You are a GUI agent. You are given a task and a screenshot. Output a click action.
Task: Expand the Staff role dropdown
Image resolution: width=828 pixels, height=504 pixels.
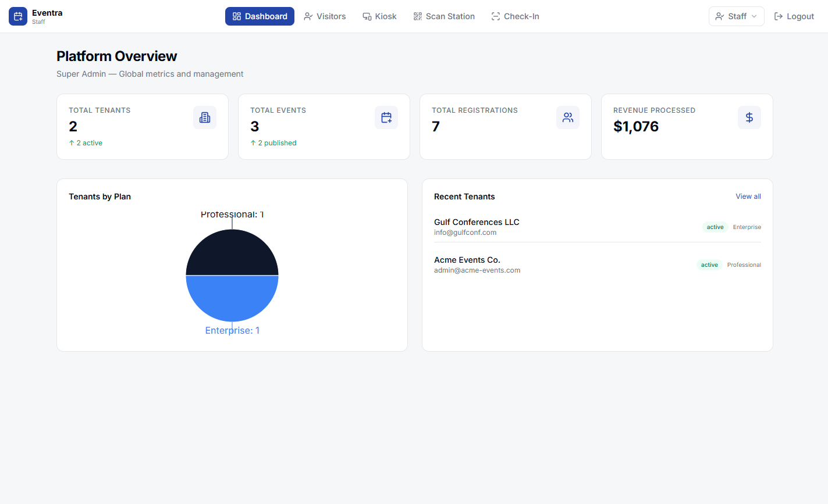pyautogui.click(x=736, y=16)
